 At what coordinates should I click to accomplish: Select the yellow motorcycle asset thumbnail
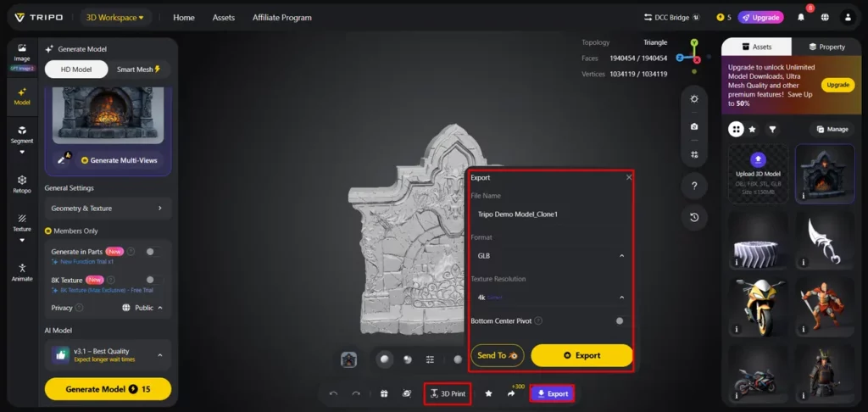[758, 306]
